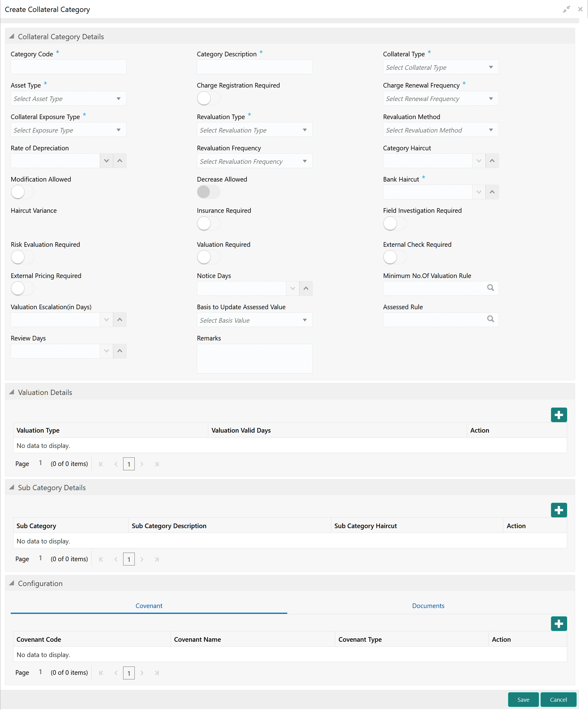Select the Covenant tab
588x710 pixels.
tap(149, 606)
